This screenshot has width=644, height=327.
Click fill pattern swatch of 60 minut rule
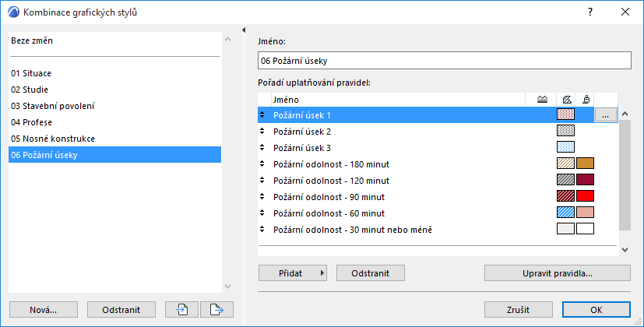click(565, 213)
